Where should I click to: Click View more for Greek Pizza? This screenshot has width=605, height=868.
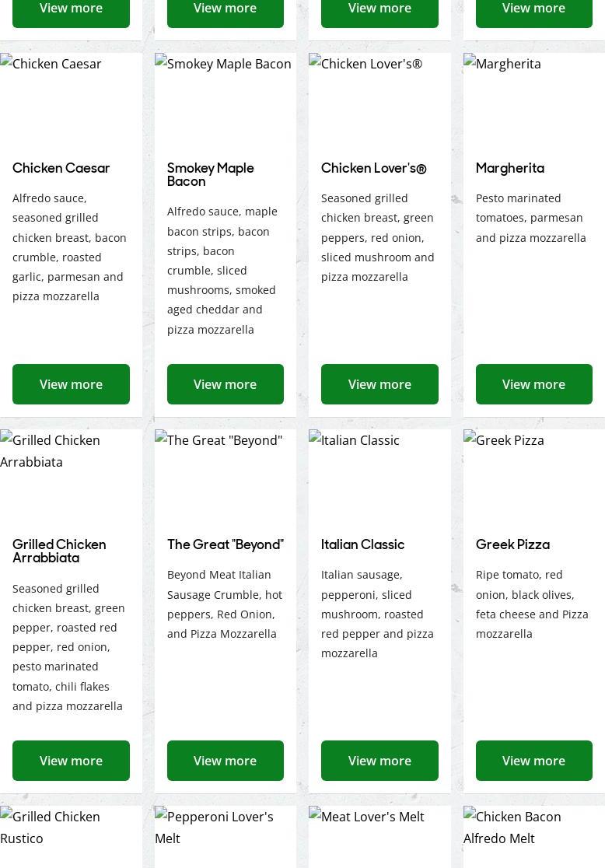(x=533, y=761)
